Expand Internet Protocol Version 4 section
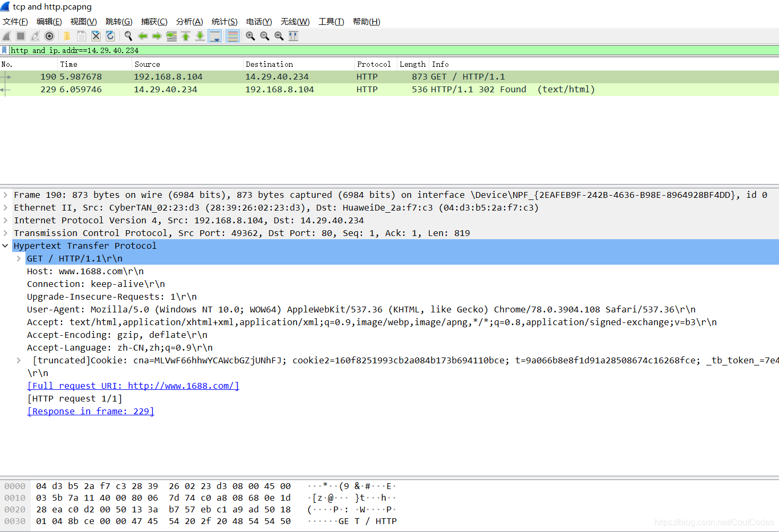The image size is (779, 532). (x=5, y=221)
